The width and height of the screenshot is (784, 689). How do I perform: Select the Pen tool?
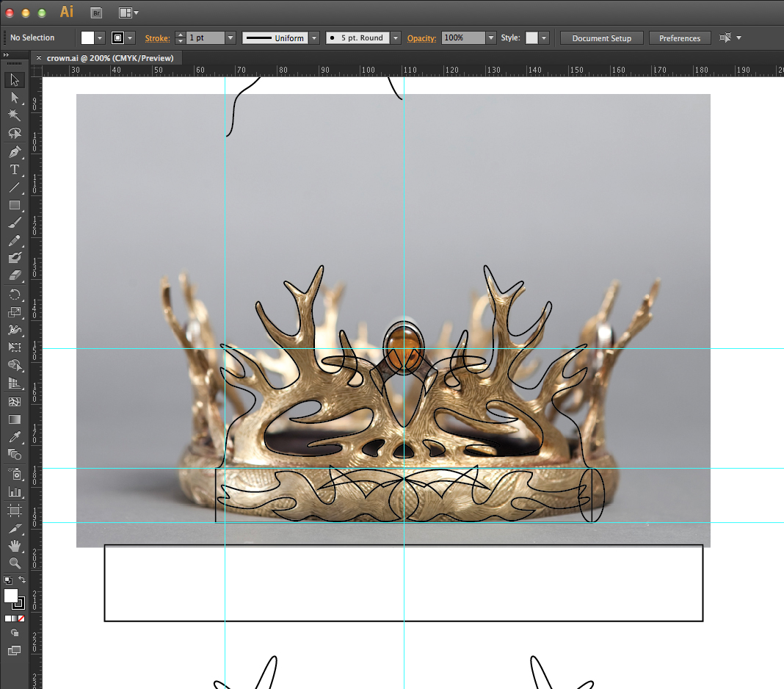point(15,151)
